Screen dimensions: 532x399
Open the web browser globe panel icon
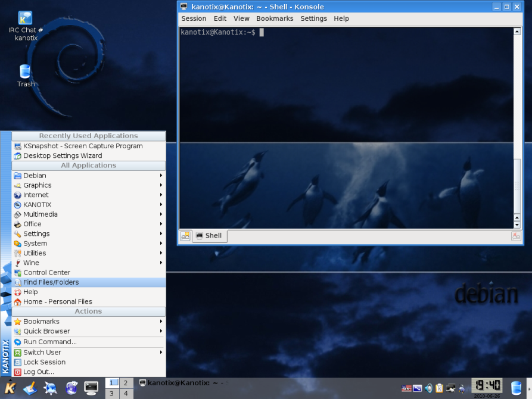[x=71, y=388]
